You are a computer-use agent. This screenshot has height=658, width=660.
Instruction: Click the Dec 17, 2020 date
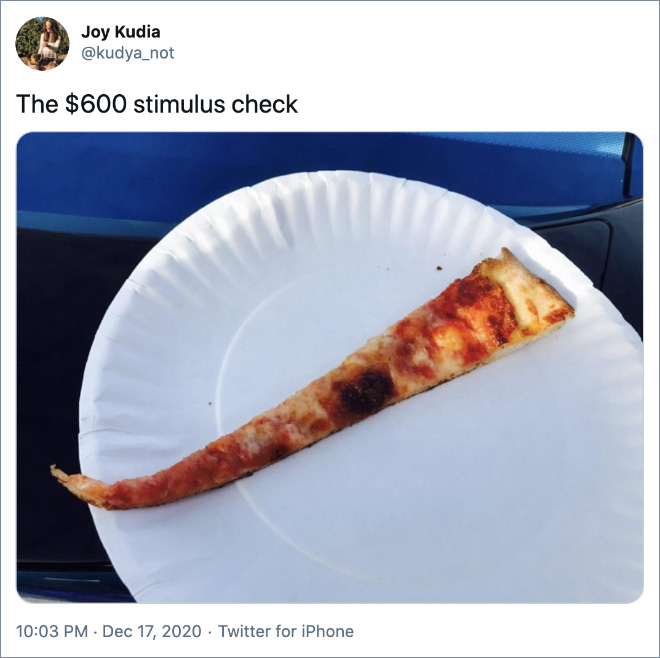pos(152,631)
